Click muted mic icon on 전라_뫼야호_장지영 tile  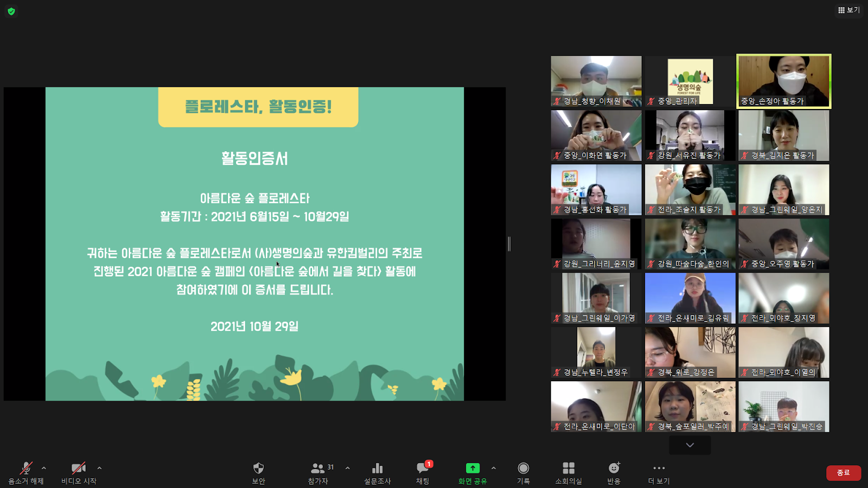click(x=745, y=318)
